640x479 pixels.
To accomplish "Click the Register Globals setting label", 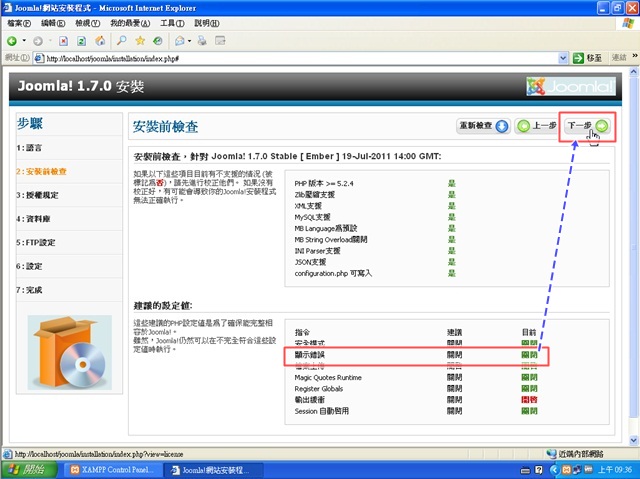I will point(319,388).
